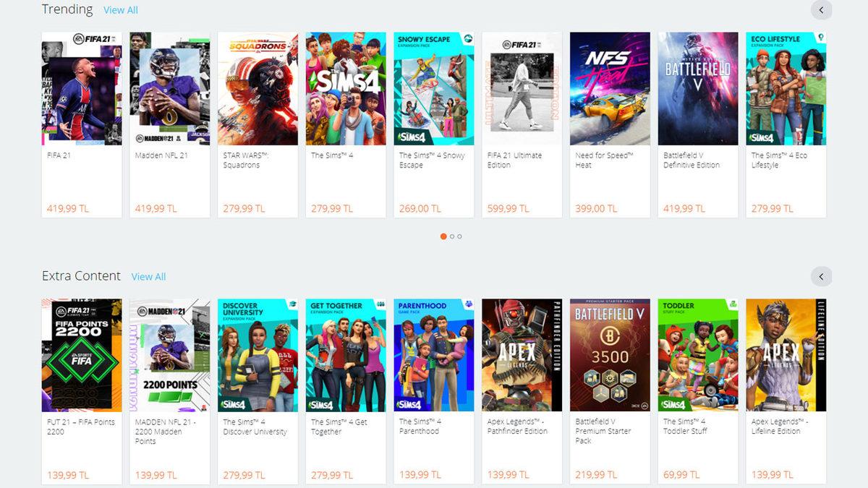Screen dimensions: 868x488
Task: Select the second carousel page dot
Action: pyautogui.click(x=452, y=236)
